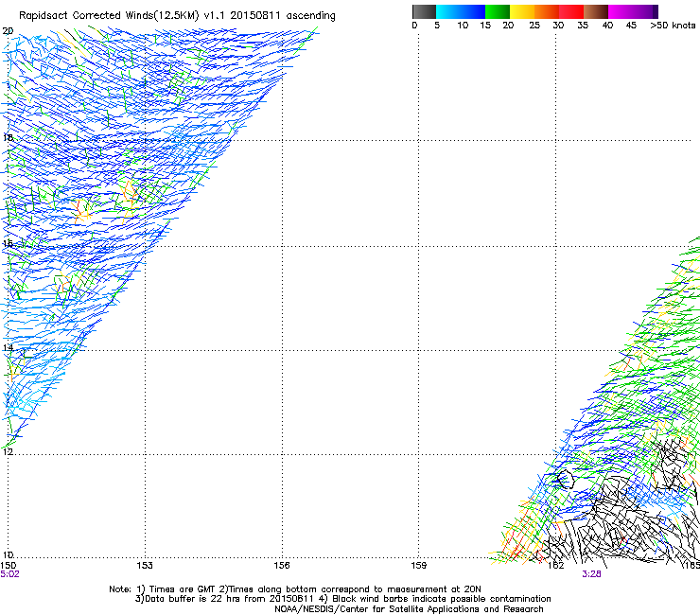Click the longitude label 162
Viewport: 700px width, 615px height.
click(555, 566)
